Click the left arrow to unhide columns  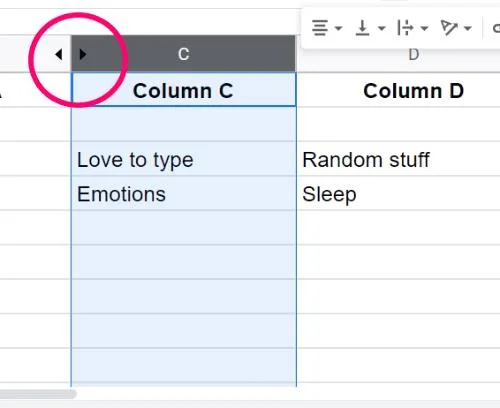point(59,54)
